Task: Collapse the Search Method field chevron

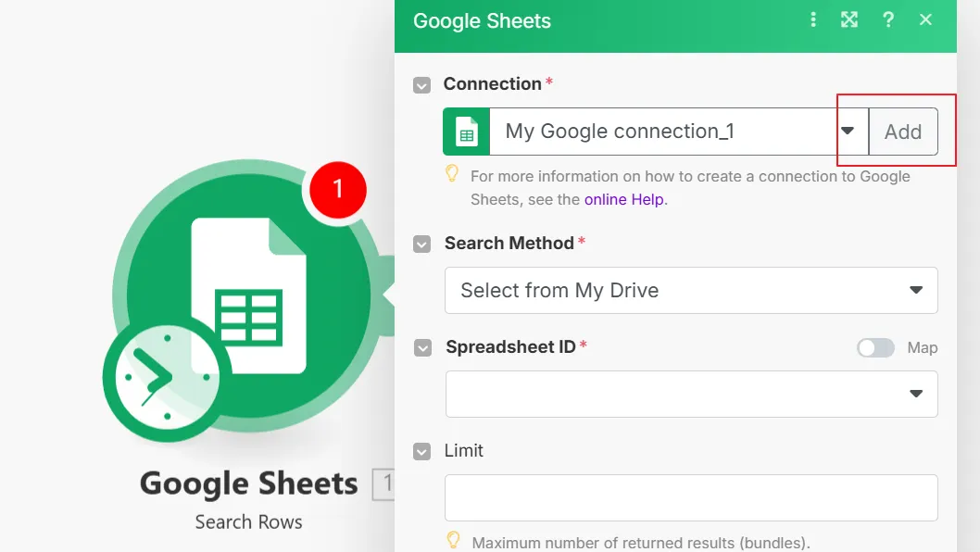Action: pos(421,244)
